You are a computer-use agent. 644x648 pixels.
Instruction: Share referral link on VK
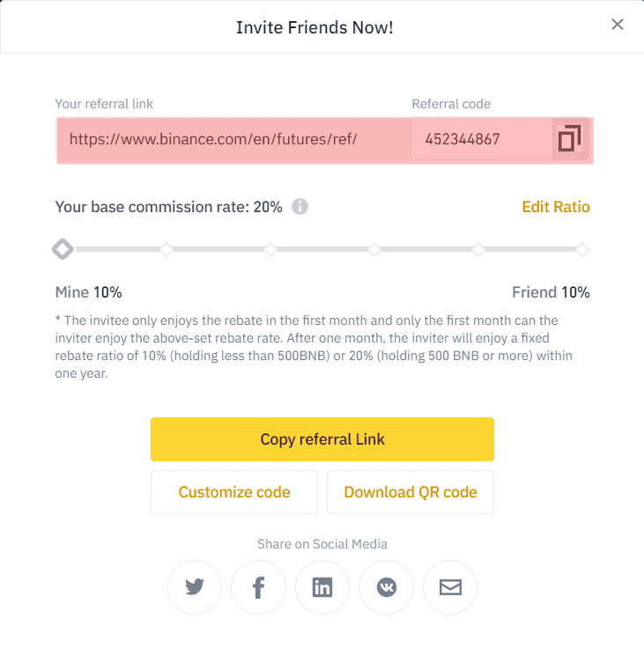tap(386, 587)
